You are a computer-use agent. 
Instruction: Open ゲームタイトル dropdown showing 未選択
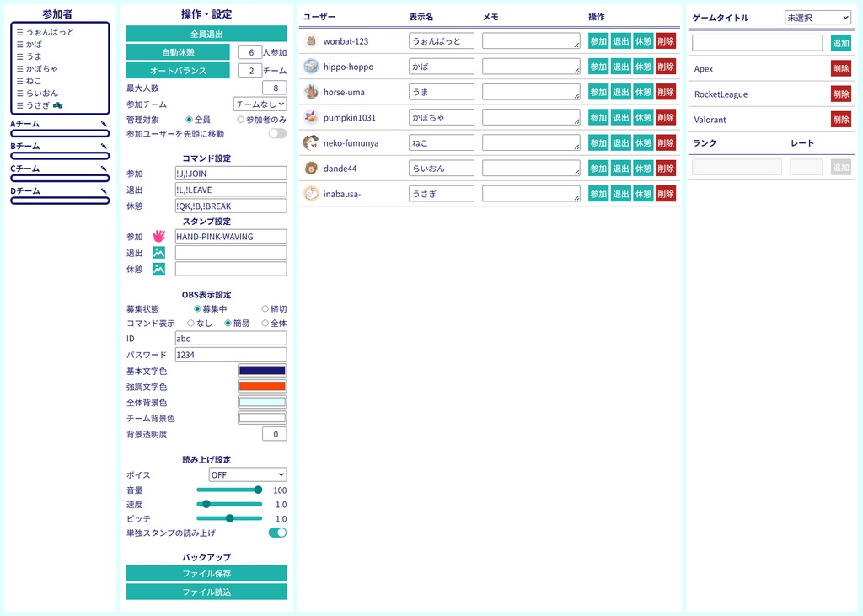(x=817, y=18)
